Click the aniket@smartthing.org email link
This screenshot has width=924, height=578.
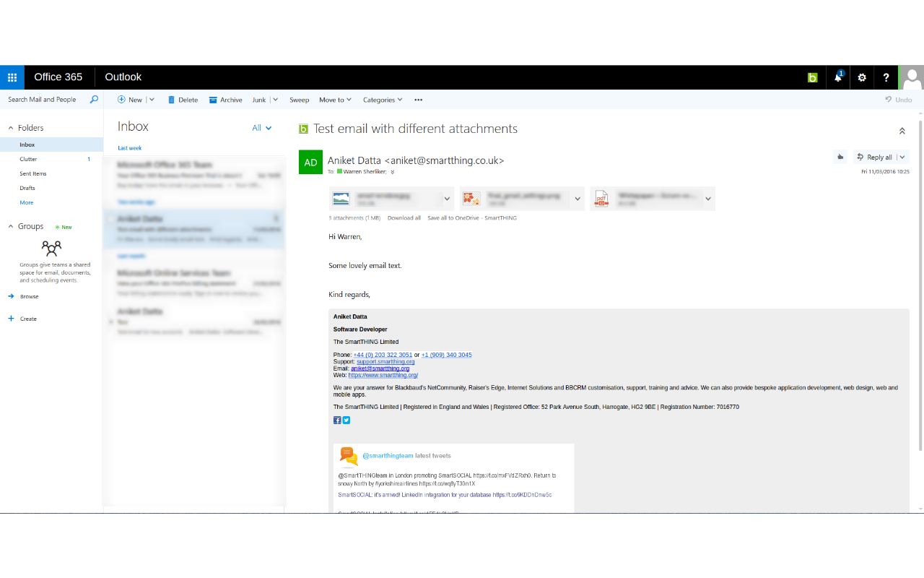(x=380, y=368)
